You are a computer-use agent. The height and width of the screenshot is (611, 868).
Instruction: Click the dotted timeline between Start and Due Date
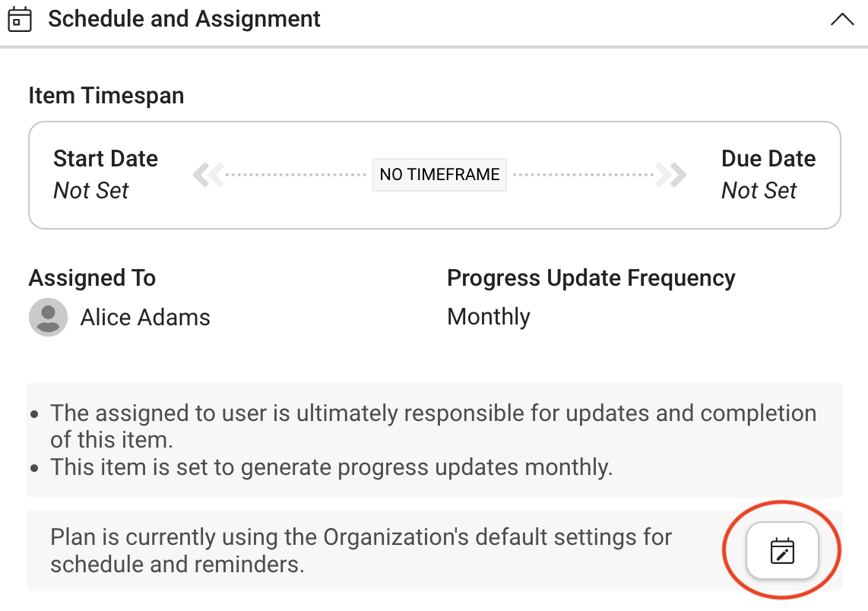pos(296,174)
